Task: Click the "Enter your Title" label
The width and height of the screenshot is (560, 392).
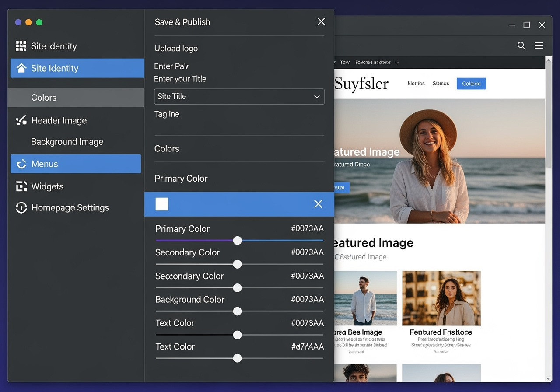Action: [x=180, y=79]
